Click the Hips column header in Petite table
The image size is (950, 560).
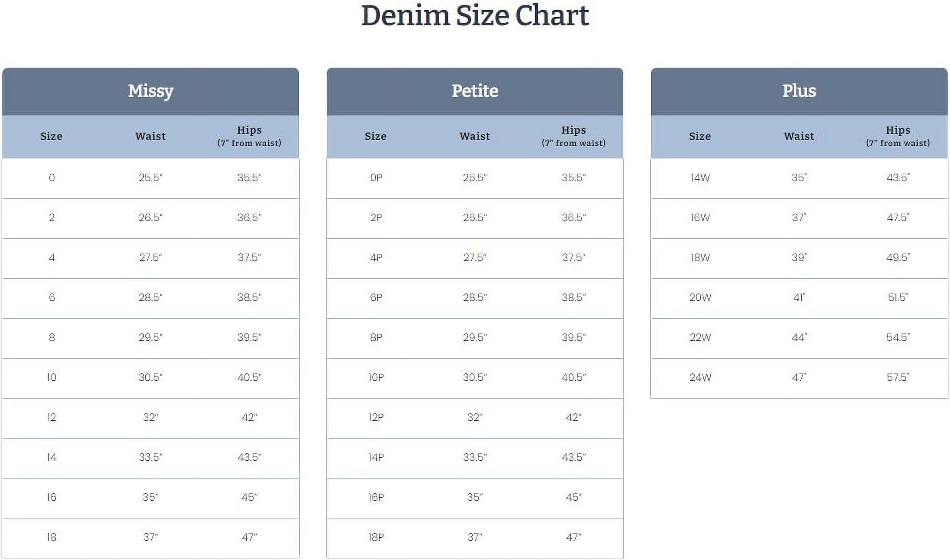click(573, 136)
